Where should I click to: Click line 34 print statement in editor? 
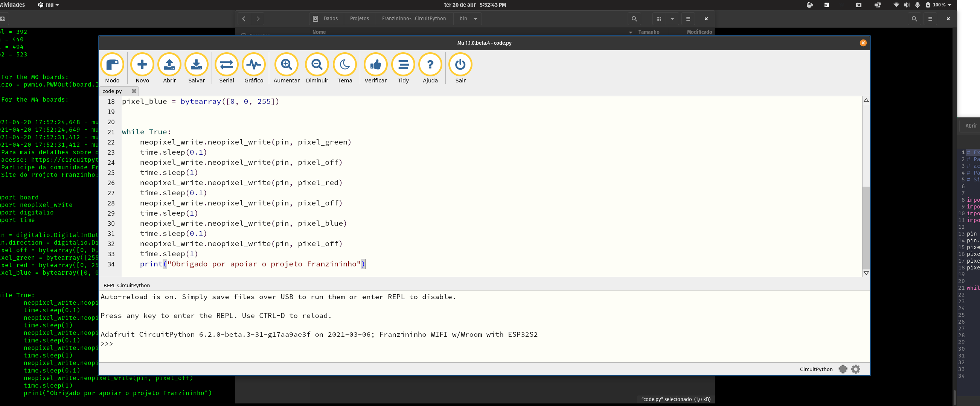[252, 264]
